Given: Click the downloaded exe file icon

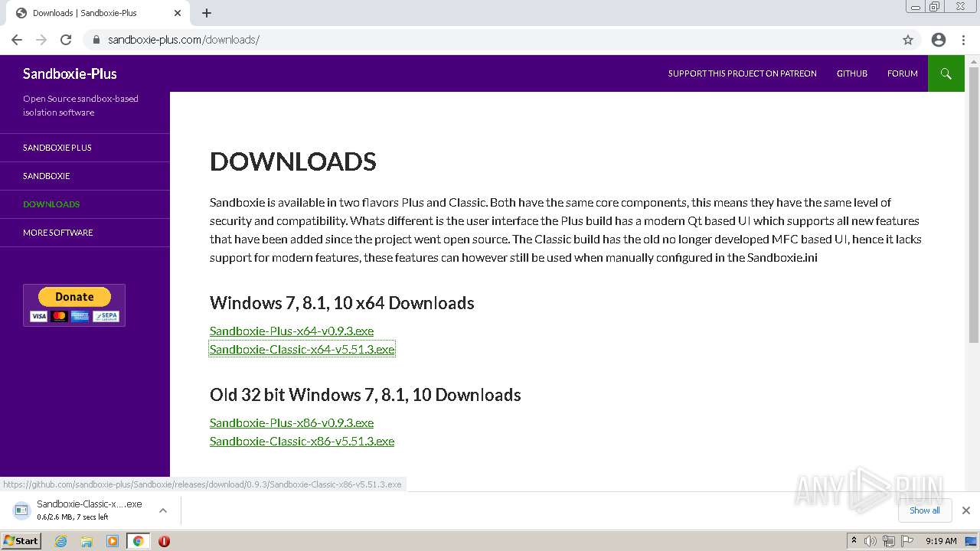Looking at the screenshot, I should click(x=21, y=510).
